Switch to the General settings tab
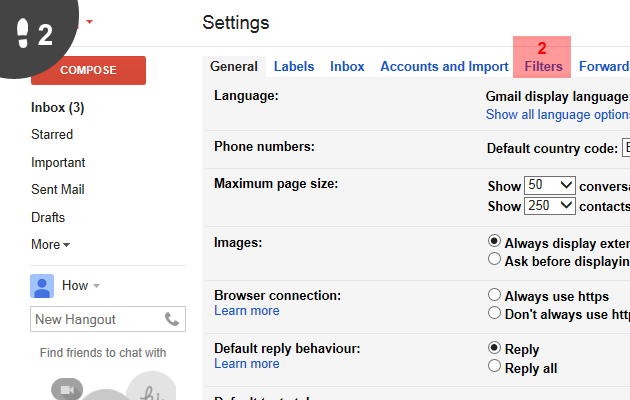 234,66
